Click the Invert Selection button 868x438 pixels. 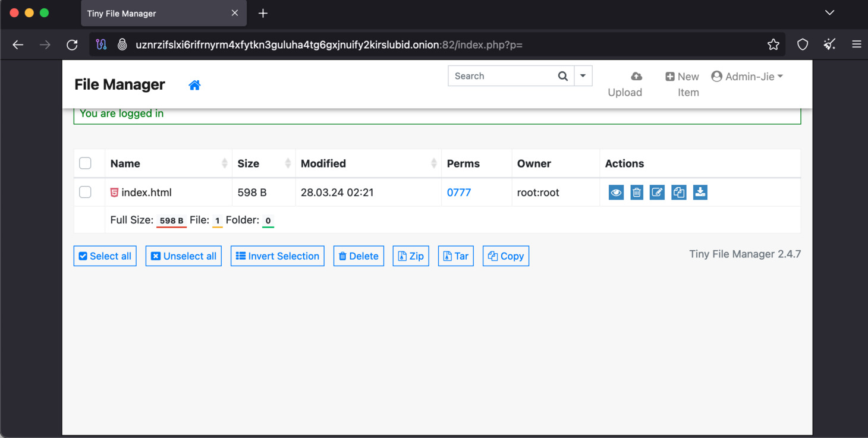278,256
